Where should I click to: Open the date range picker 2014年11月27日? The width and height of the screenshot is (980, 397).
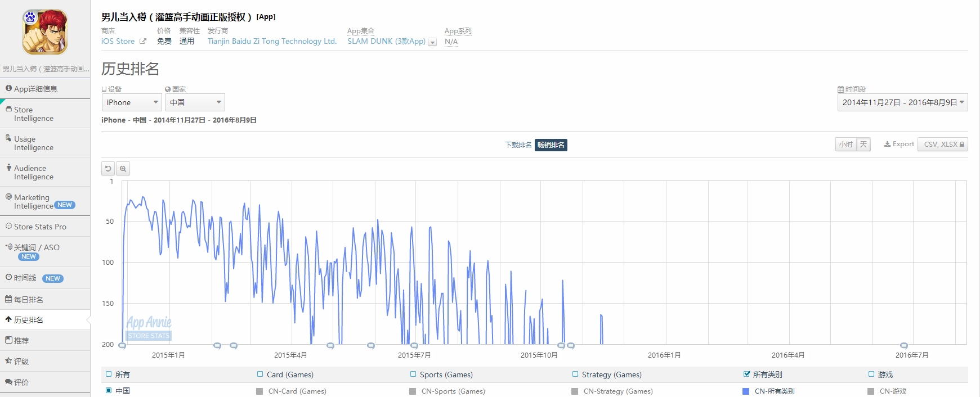click(902, 102)
